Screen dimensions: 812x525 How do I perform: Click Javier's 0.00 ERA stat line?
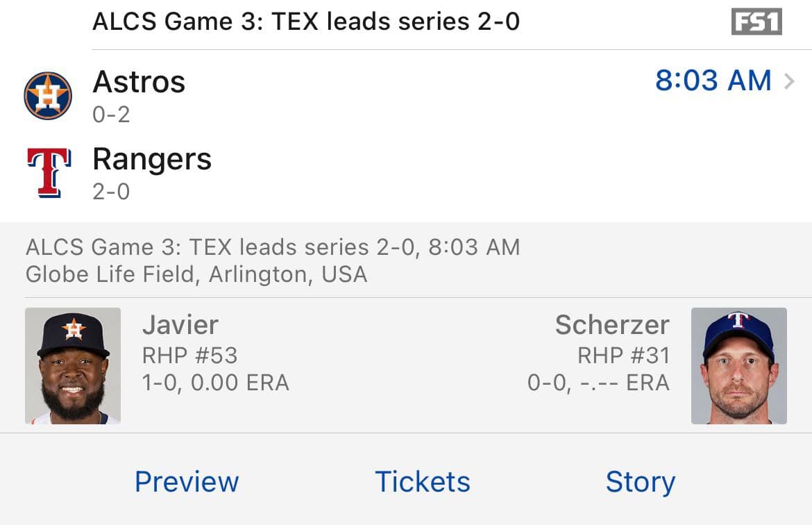click(216, 382)
